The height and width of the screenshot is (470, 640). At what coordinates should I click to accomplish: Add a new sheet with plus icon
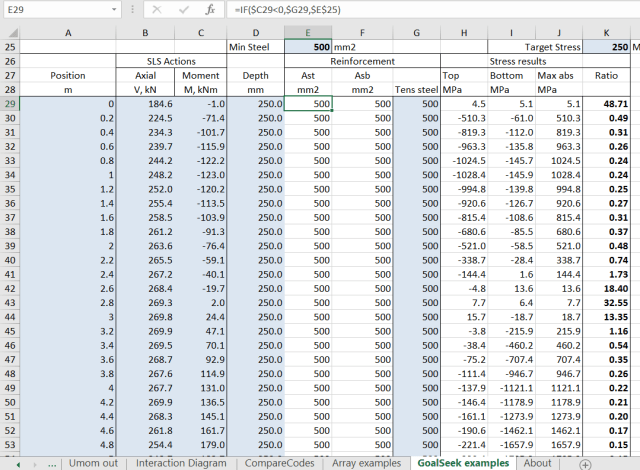coord(585,463)
